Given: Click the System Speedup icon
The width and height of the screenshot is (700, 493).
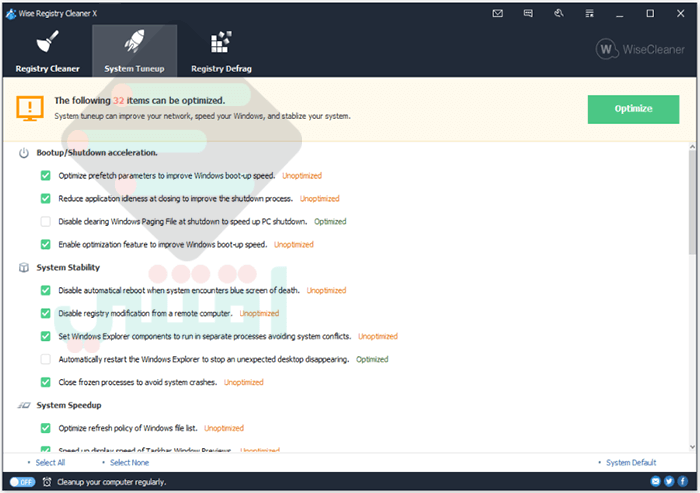Looking at the screenshot, I should [x=24, y=405].
